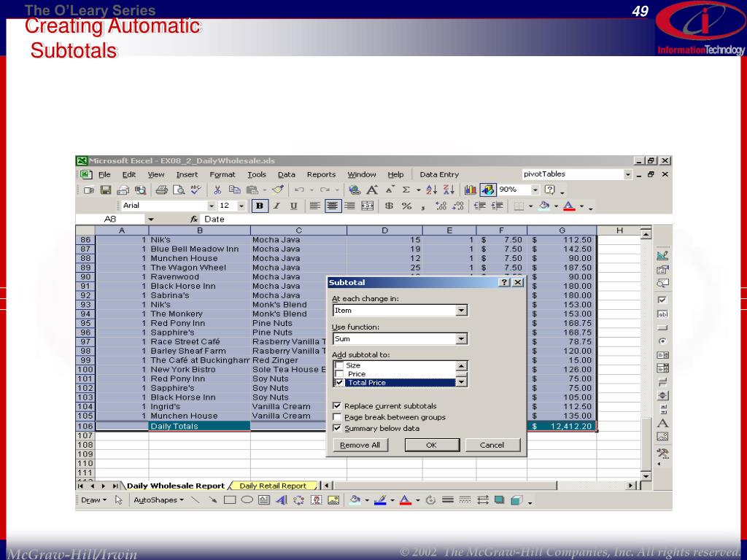This screenshot has width=747, height=560.
Task: Select the Rectangle shape on Drawing toolbar
Action: click(x=230, y=500)
